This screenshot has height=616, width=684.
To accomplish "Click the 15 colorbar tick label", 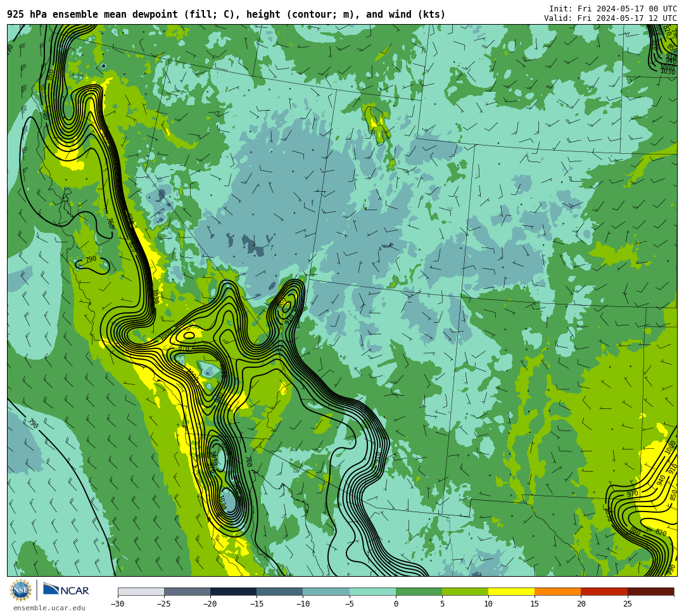I will coord(535,604).
